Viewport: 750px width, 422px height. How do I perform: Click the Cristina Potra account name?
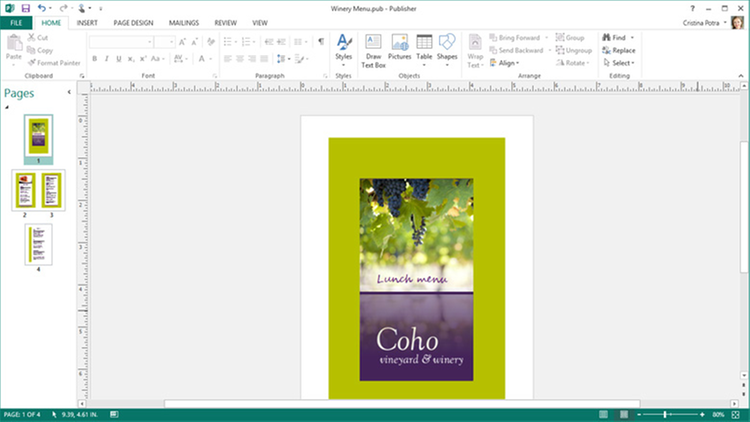pos(701,22)
